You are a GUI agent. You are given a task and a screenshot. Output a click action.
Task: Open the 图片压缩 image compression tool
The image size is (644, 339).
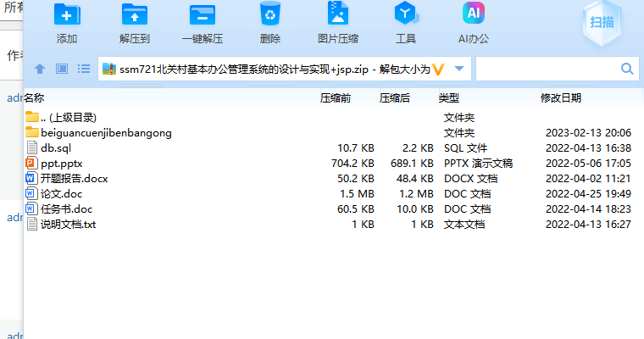[x=337, y=15]
